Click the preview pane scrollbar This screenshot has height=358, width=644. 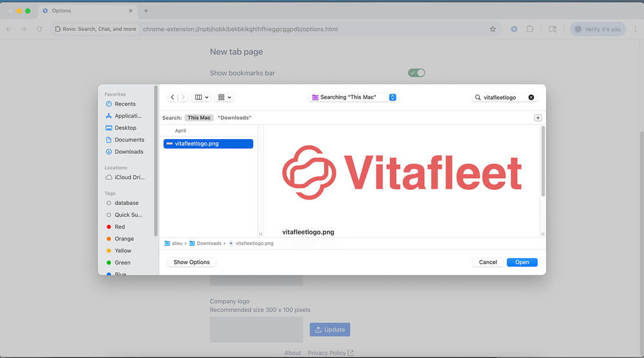(x=543, y=161)
